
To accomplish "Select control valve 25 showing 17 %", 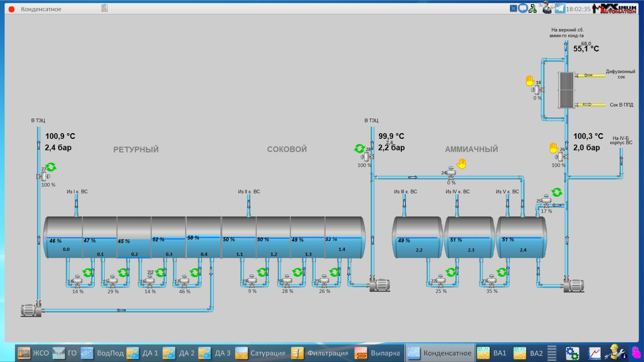I will 546,201.
